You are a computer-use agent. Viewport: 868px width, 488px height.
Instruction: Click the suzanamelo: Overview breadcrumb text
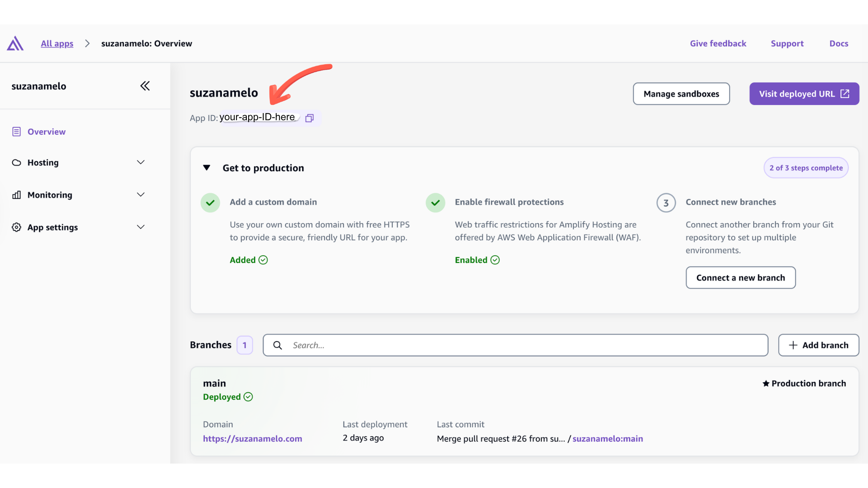click(x=146, y=43)
